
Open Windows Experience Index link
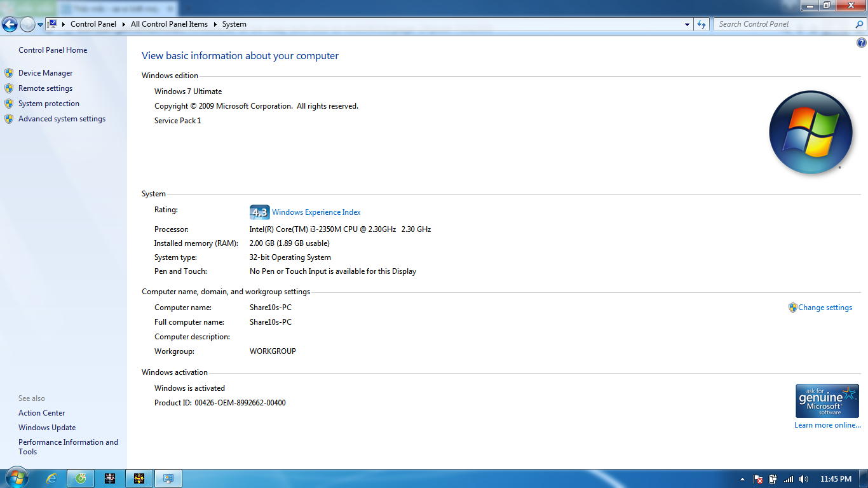tap(316, 212)
